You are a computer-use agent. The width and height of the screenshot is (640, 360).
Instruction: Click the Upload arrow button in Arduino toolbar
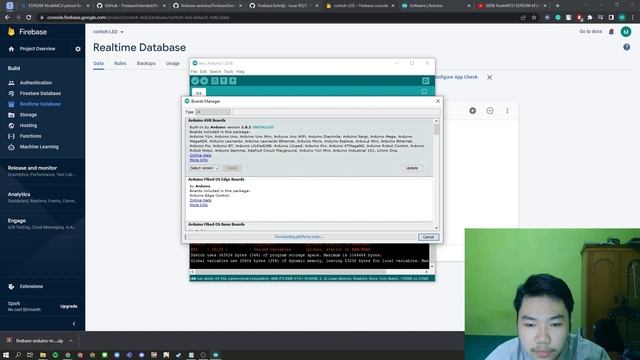click(204, 81)
